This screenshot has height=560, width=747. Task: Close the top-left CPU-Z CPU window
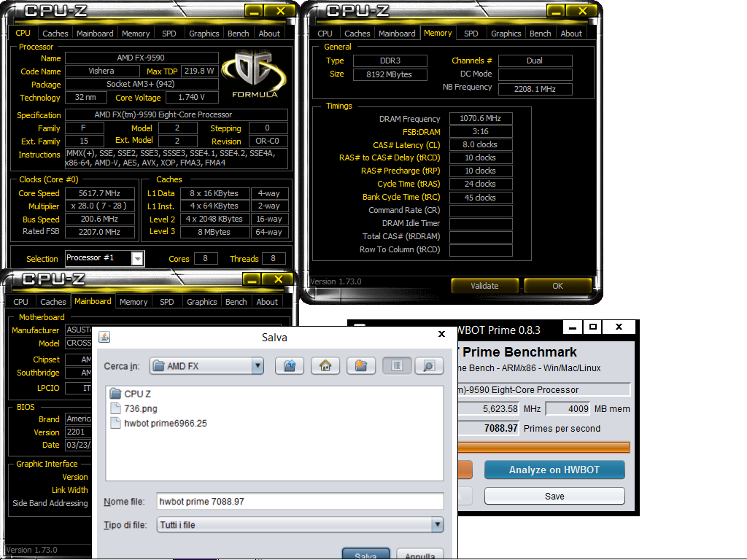281,11
